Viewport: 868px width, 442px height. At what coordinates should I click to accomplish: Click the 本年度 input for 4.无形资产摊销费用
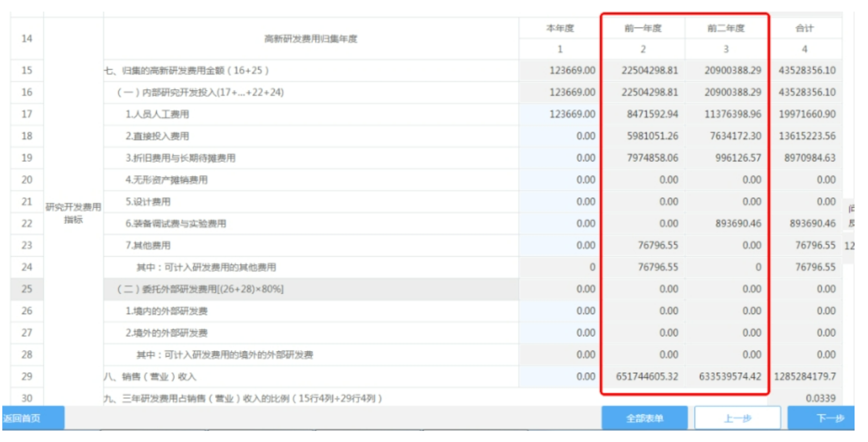[x=560, y=180]
